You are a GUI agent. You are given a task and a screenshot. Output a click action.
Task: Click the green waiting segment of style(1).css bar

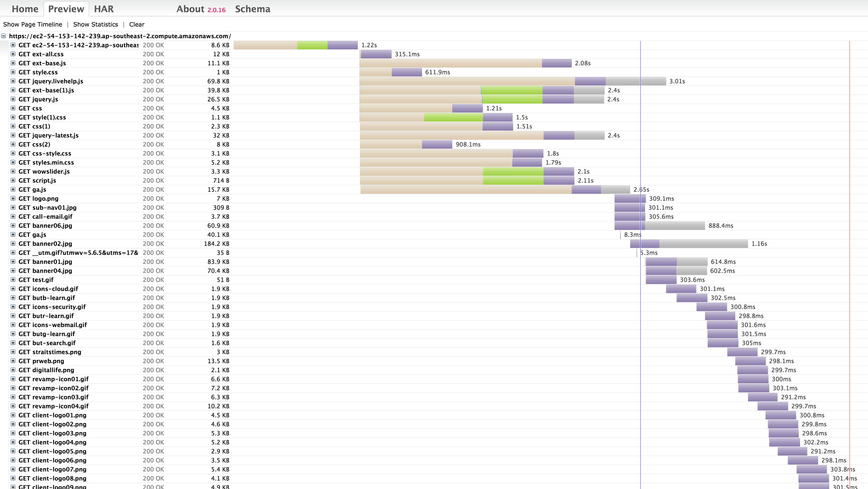coord(453,117)
